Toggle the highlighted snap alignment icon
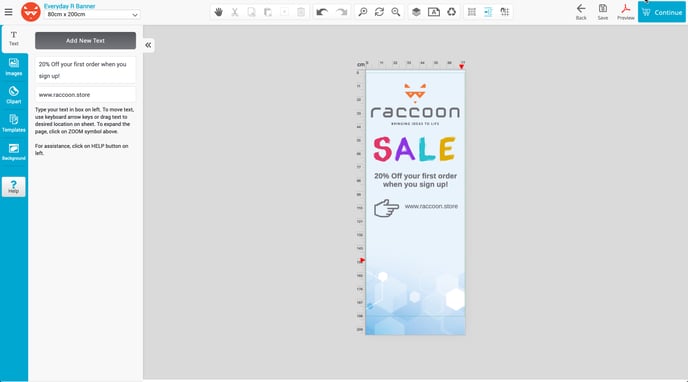Image resolution: width=688 pixels, height=382 pixels. click(x=488, y=12)
